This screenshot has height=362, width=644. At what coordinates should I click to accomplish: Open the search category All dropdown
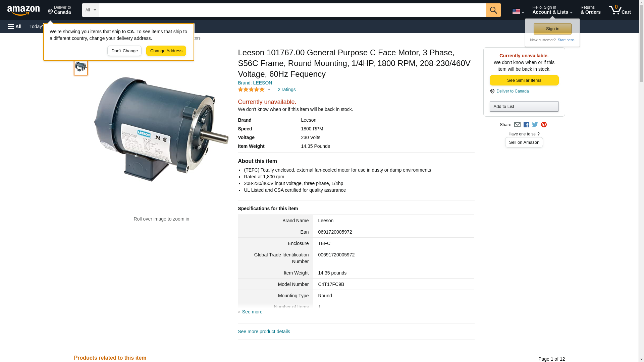[x=90, y=10]
